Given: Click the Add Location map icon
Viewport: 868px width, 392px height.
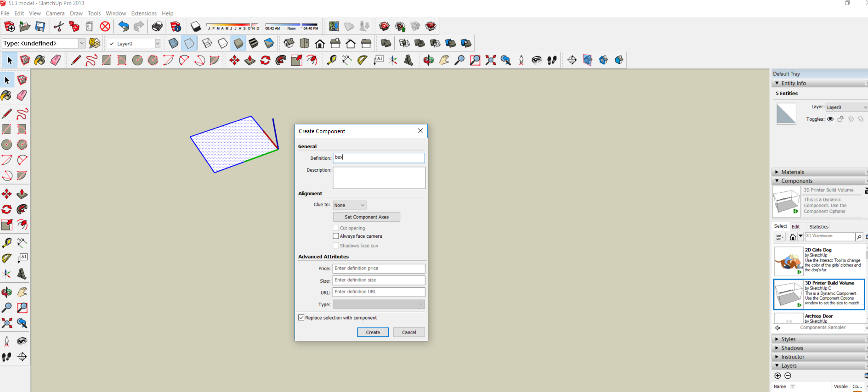Looking at the screenshot, I should [334, 27].
